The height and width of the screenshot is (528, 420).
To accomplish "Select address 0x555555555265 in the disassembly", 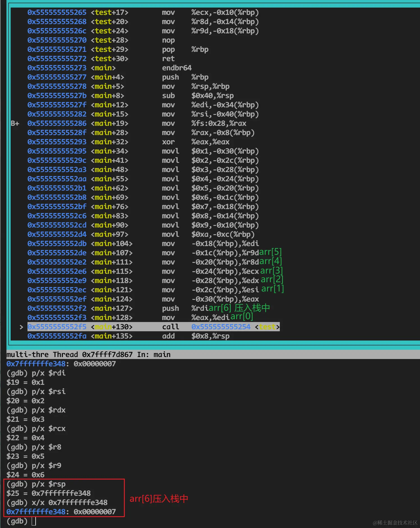I will 57,12.
